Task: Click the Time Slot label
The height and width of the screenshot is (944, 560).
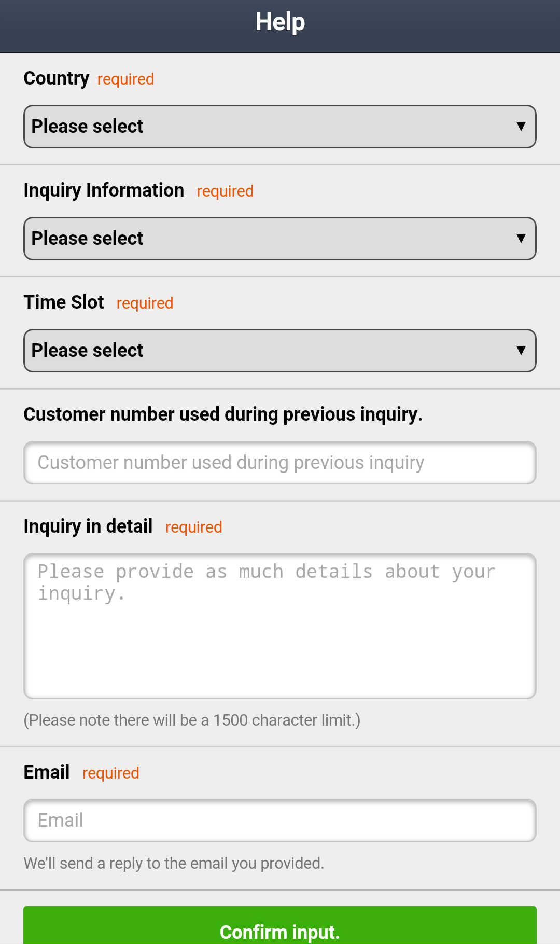Action: click(x=64, y=302)
